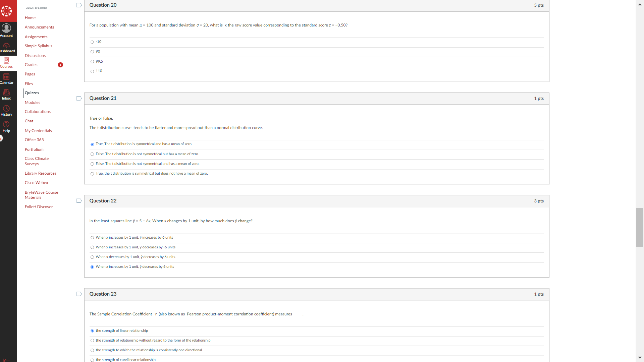The image size is (644, 362).
Task: Collapse the course navigation arrow at bottom left
Action: [6, 360]
